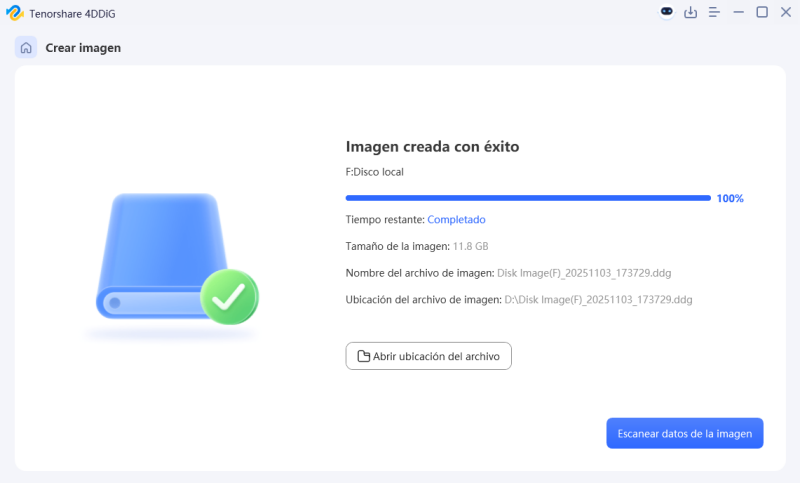Click the Tenorshare 4DDiG title text
800x483 pixels.
(x=72, y=14)
